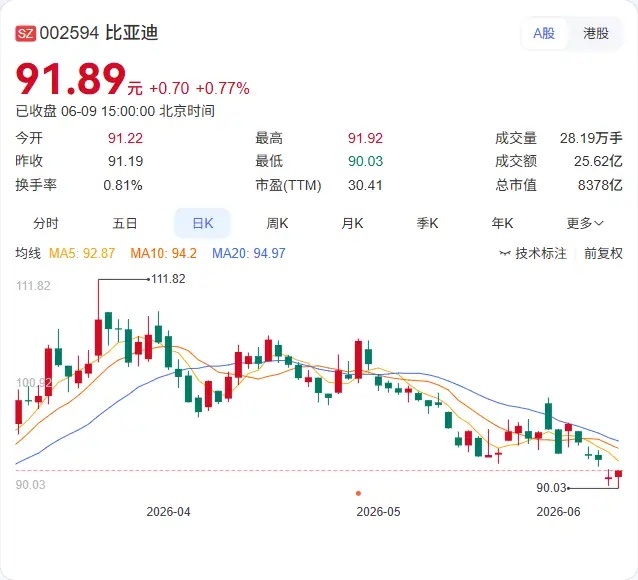The width and height of the screenshot is (638, 580).
Task: Click the 100.92 y-axis price label
Action: point(34,383)
